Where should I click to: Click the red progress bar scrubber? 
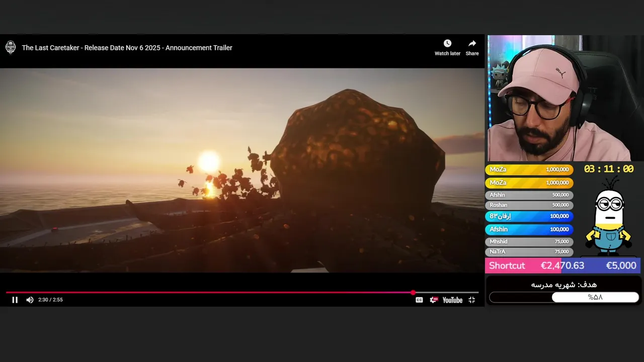413,292
